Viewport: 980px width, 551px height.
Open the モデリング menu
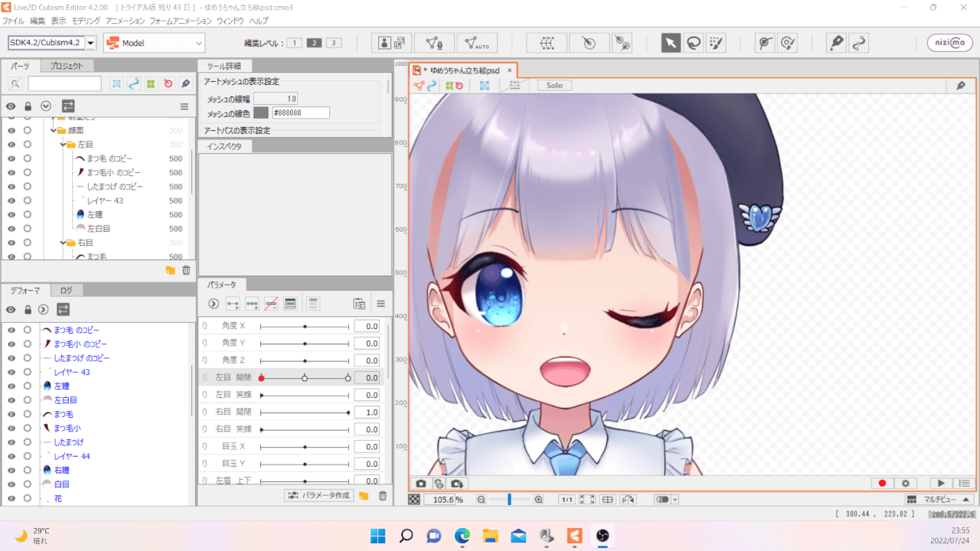point(85,21)
